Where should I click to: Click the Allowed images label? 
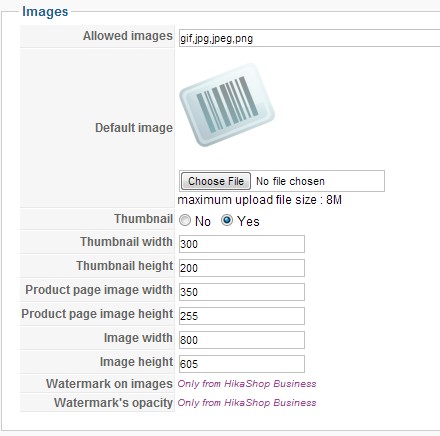pos(128,36)
